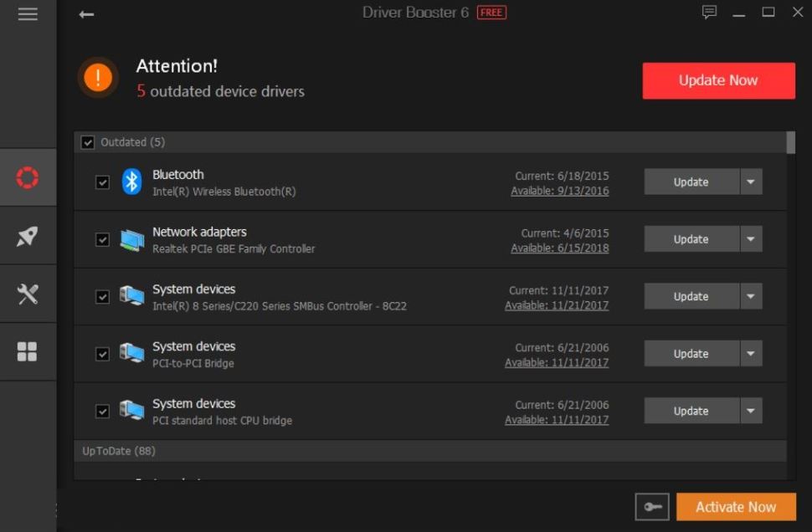The height and width of the screenshot is (532, 812).
Task: Open the Tools wrench sidebar icon
Action: pyautogui.click(x=28, y=294)
